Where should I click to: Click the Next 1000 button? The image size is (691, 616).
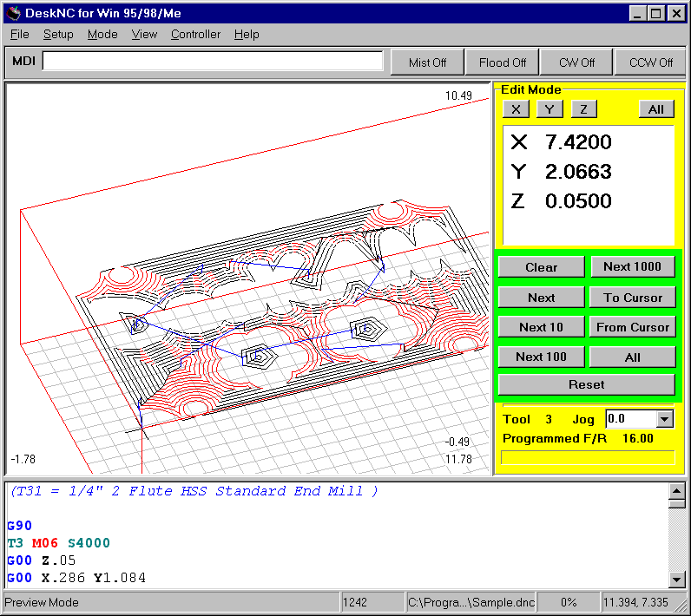[x=632, y=267]
